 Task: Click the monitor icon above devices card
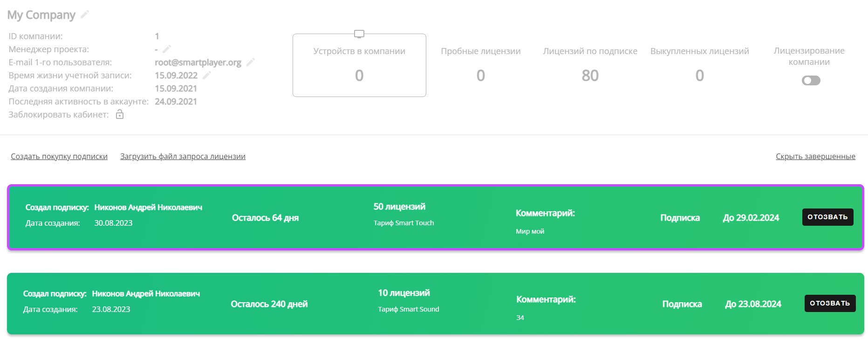pos(359,34)
